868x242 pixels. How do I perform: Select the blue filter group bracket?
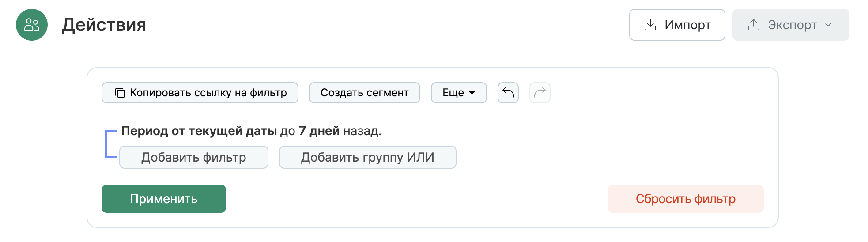pos(107,144)
